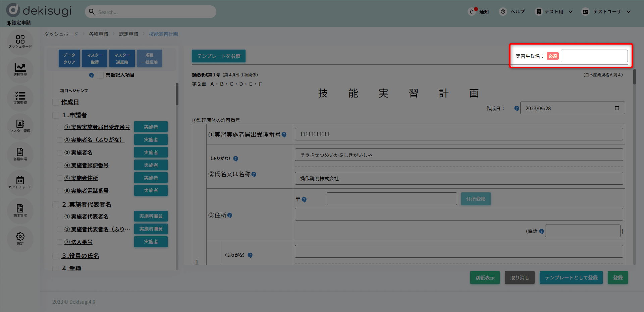Check the 1.申請者 checkbox

(x=56, y=115)
